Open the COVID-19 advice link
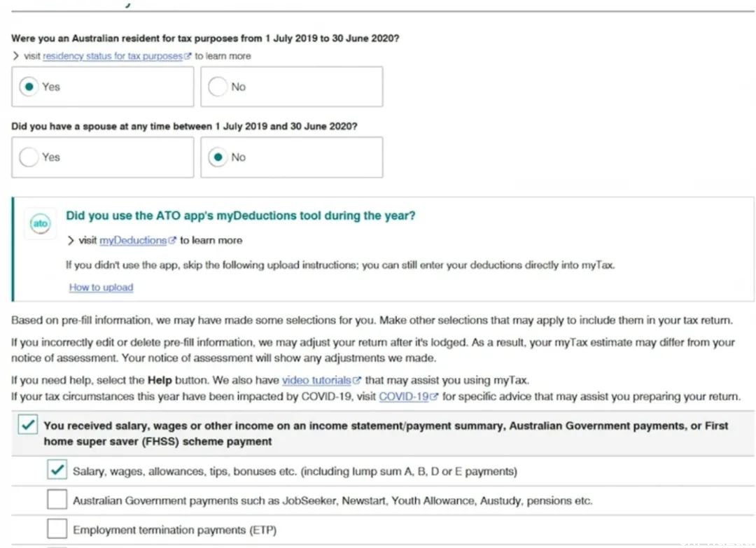The height and width of the screenshot is (548, 756). [x=404, y=397]
